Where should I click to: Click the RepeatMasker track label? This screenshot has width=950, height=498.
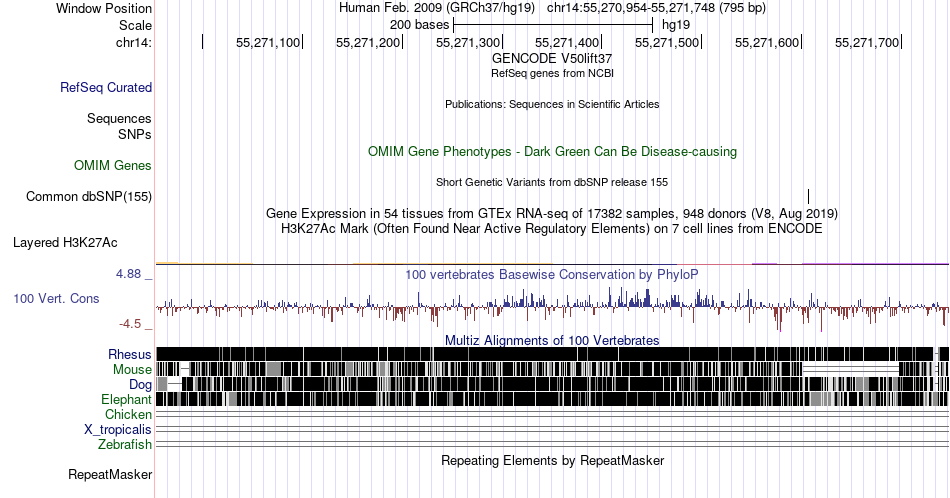click(x=110, y=474)
